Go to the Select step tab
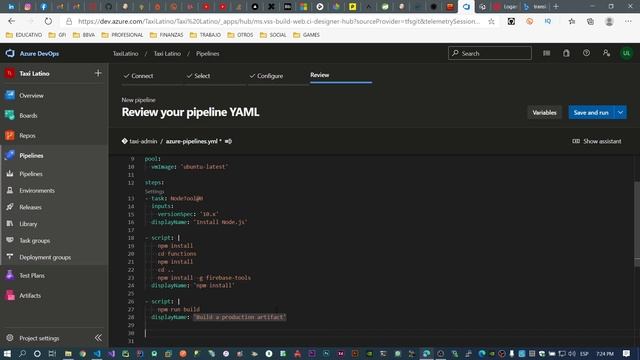Viewport: 640px width, 360px height. [x=198, y=76]
